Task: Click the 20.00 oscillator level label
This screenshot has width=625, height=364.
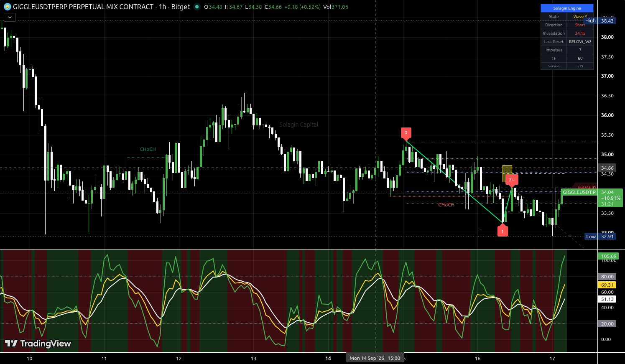Action: [607, 324]
